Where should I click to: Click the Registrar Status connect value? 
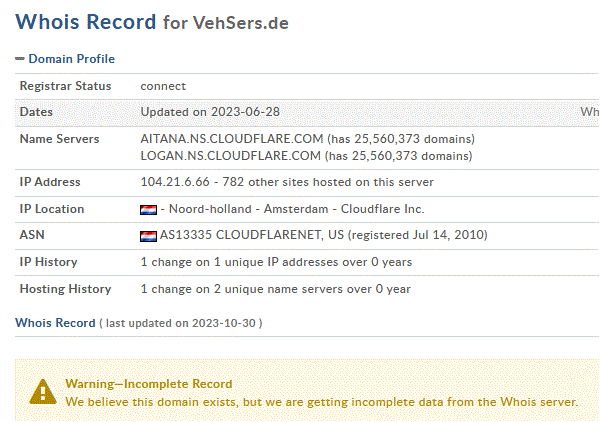pos(163,86)
